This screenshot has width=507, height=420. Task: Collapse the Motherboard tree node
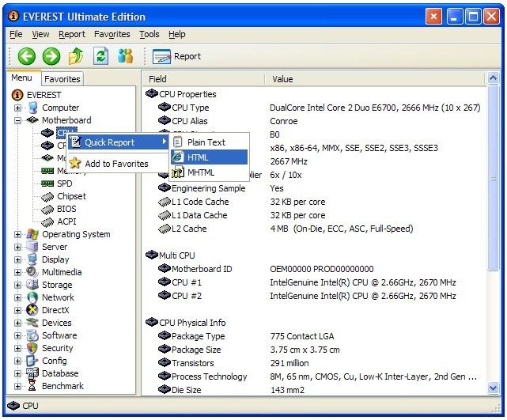(x=17, y=120)
